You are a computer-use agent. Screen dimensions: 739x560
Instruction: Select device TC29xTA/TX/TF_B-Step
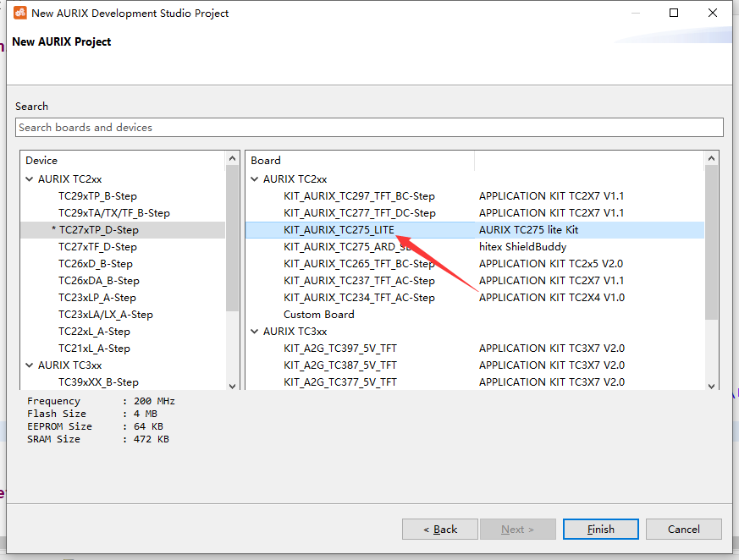coord(114,213)
